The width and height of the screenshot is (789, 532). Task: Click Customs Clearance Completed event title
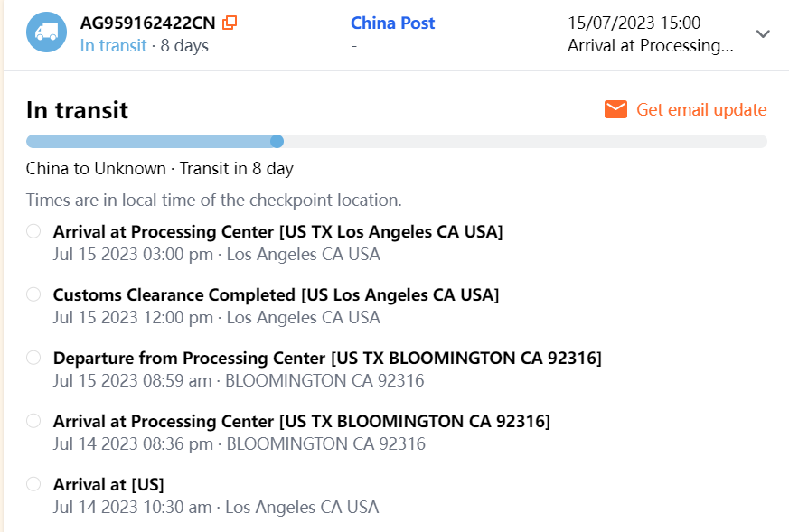276,294
